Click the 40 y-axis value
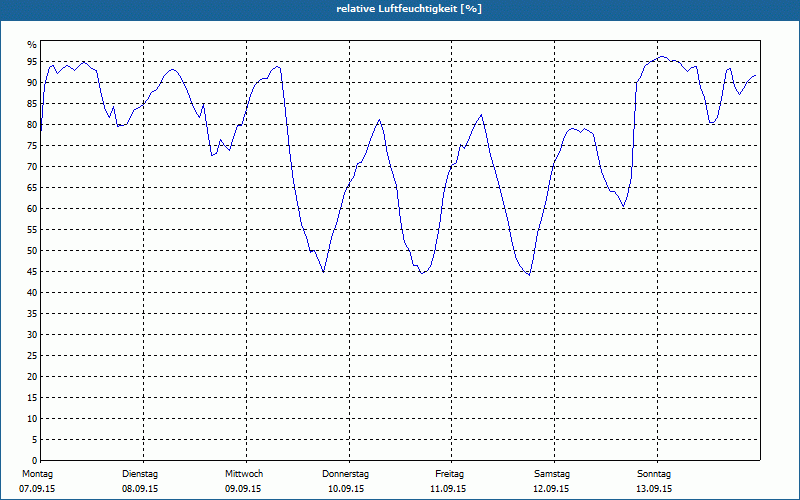This screenshot has width=800, height=500. point(32,292)
